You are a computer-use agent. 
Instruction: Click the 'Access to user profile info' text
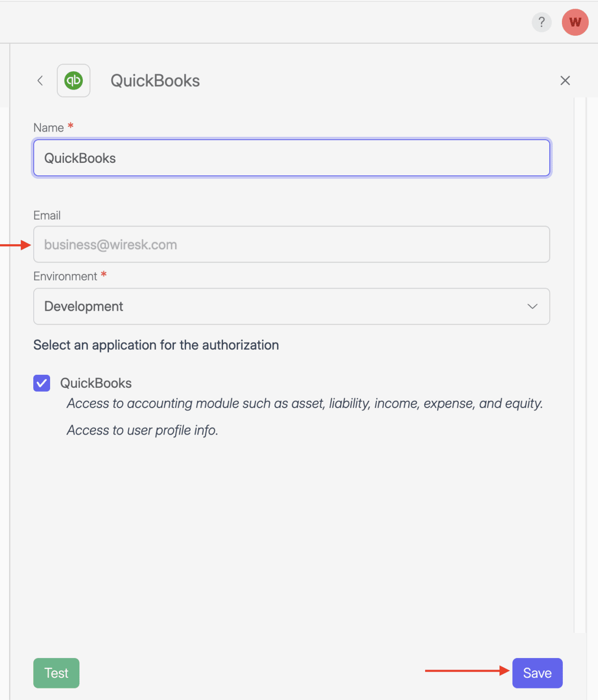pyautogui.click(x=143, y=430)
